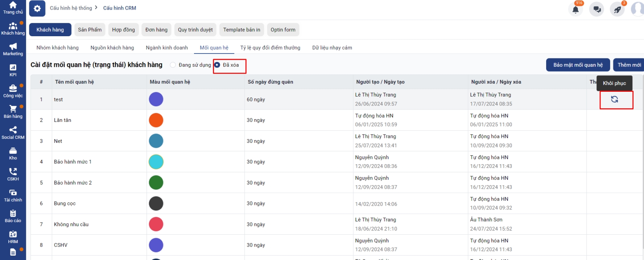This screenshot has height=260, width=644.
Task: Open Kho warehouse in sidebar
Action: click(13, 153)
